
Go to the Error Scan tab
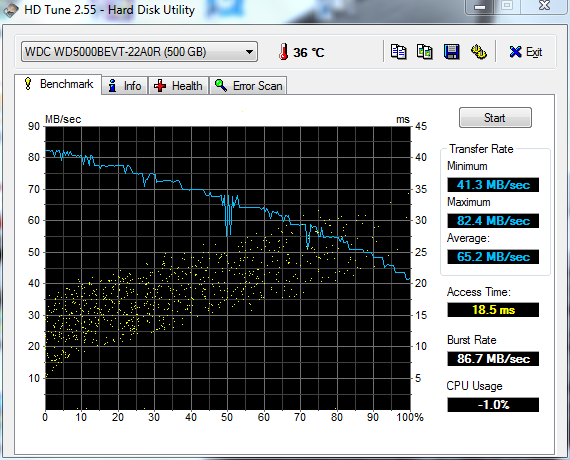248,86
